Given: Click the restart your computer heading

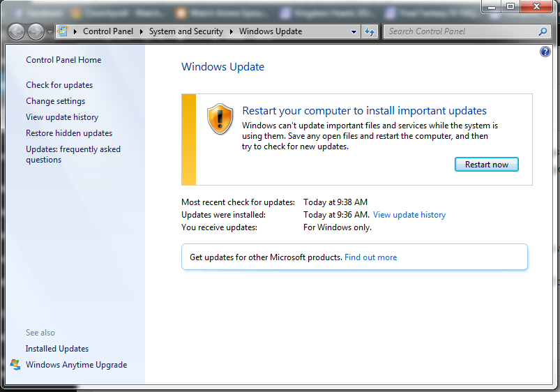Looking at the screenshot, I should pyautogui.click(x=364, y=111).
